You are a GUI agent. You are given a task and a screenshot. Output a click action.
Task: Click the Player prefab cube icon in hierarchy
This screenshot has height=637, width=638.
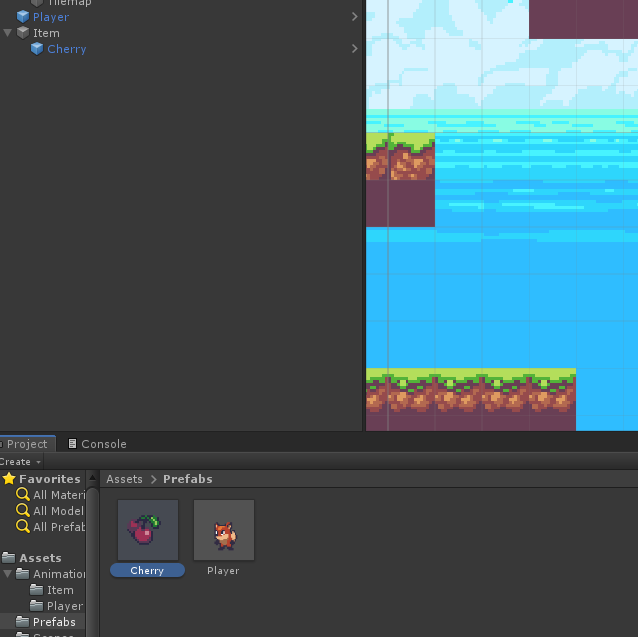(23, 17)
